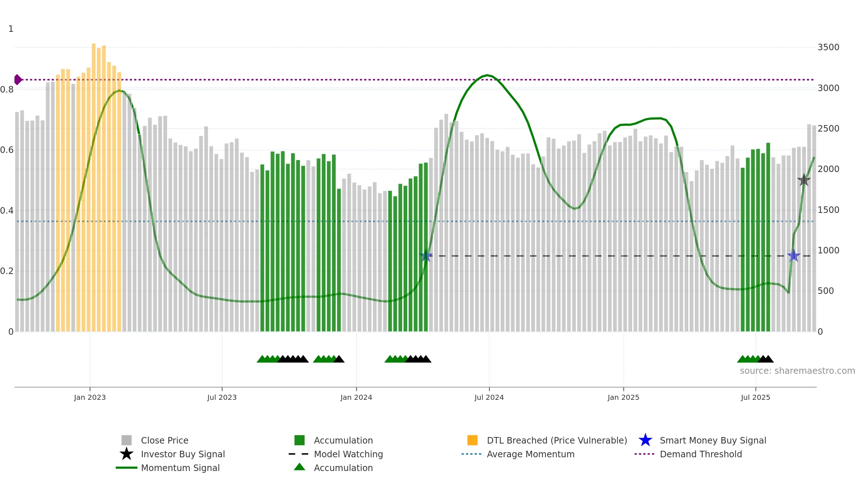Viewport: 868px width, 488px height.
Task: Click the DTL Breached legend label
Action: [557, 440]
